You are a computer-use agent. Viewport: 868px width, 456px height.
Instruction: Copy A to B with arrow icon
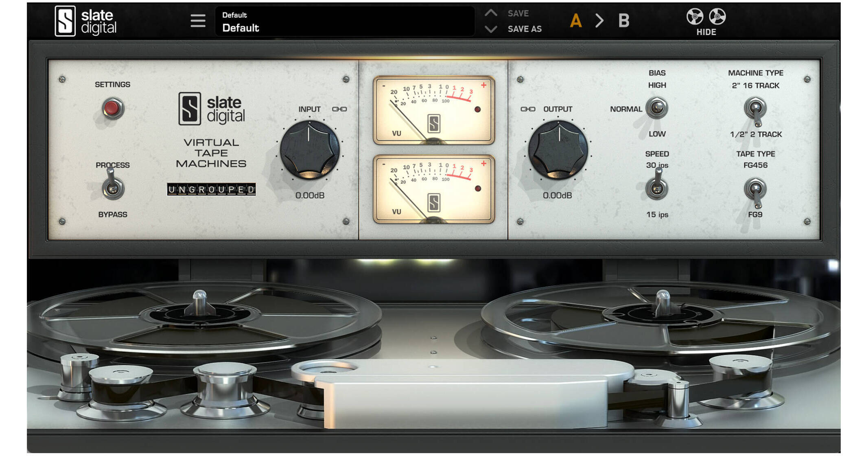[x=599, y=20]
